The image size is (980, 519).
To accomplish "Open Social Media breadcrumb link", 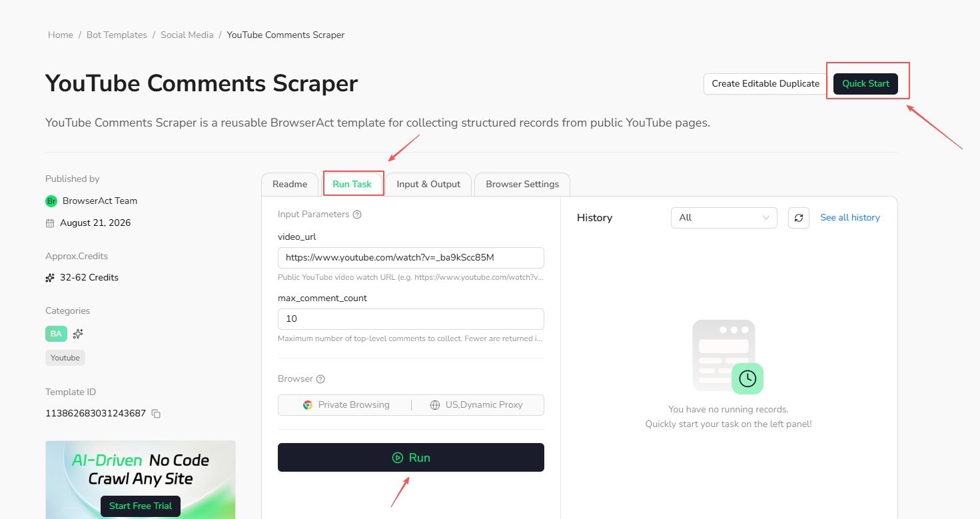I will pos(187,35).
